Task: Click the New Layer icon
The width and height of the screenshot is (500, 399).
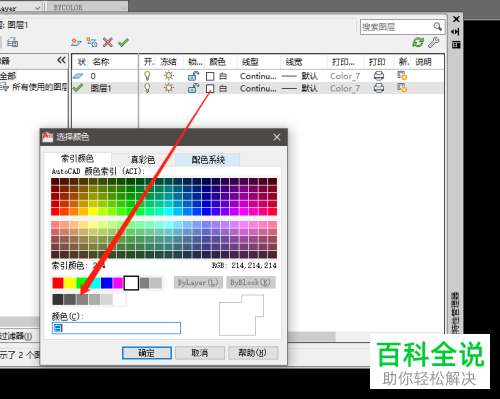Action: (x=76, y=42)
